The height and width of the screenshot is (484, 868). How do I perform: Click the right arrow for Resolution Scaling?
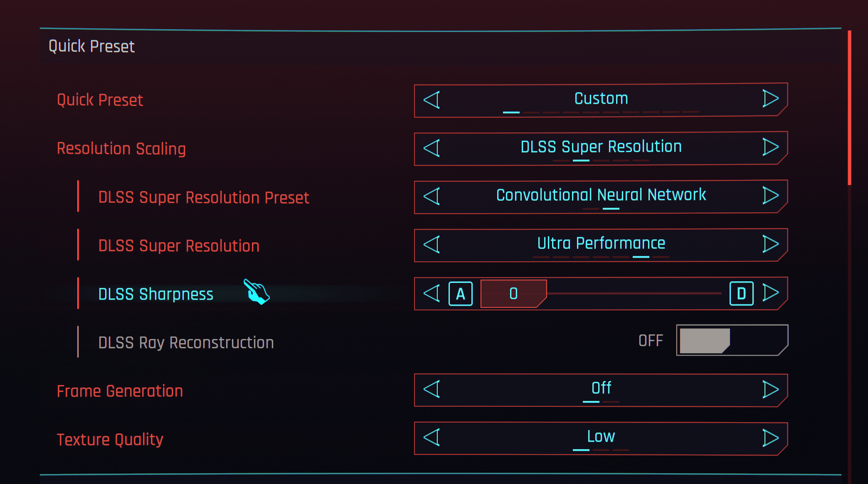[770, 147]
